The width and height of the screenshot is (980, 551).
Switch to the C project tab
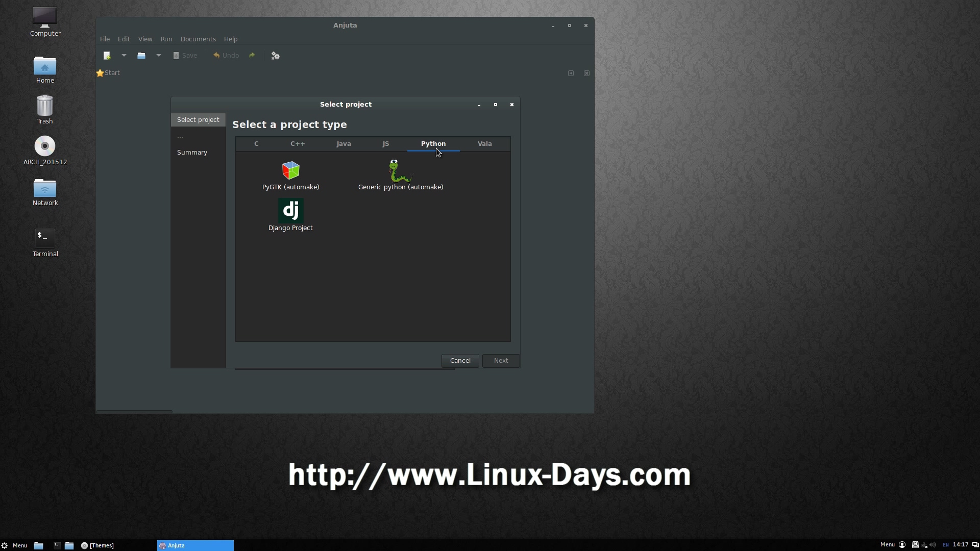[x=256, y=144]
